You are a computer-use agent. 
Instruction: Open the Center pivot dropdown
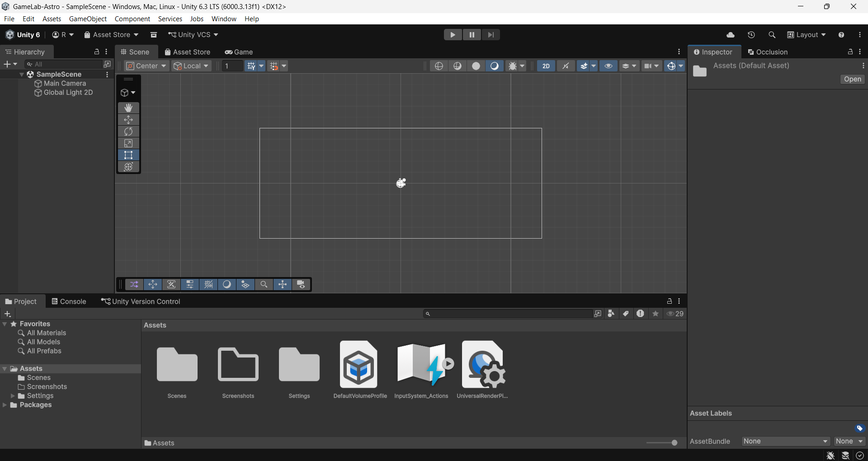(146, 66)
